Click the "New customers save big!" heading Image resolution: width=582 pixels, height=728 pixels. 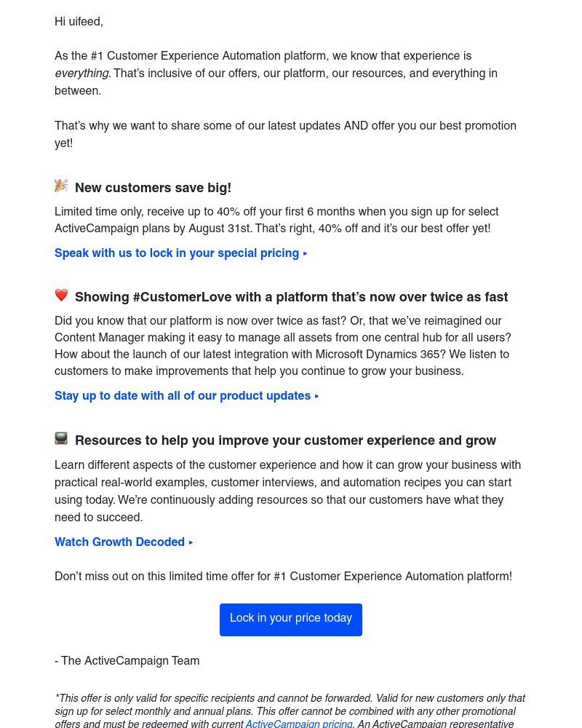coord(153,189)
